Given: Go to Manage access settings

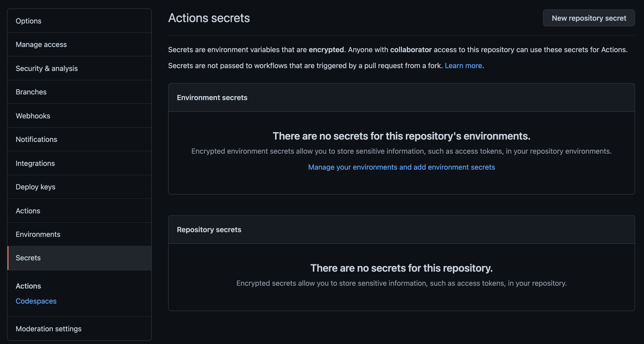Looking at the screenshot, I should point(41,45).
